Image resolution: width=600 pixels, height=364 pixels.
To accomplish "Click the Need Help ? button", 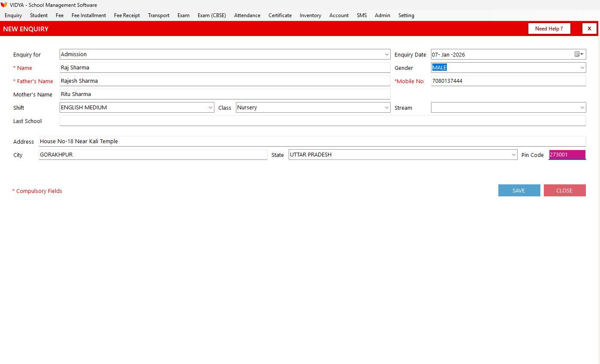I will tap(549, 29).
